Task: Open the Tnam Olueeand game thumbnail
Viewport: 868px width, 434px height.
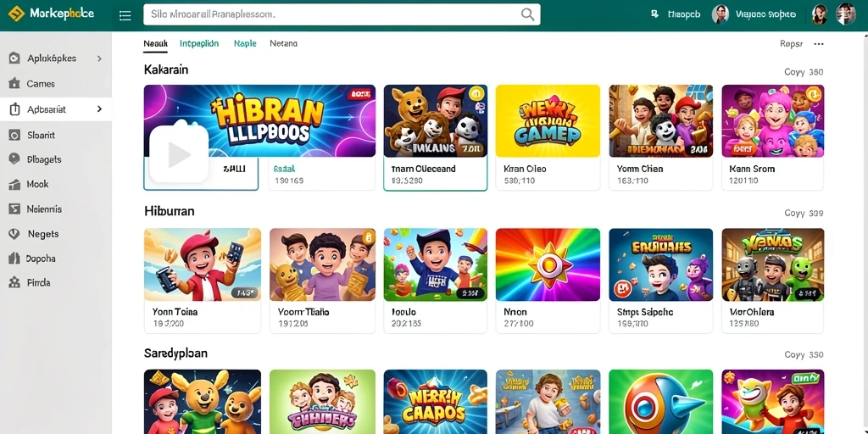Action: point(436,120)
